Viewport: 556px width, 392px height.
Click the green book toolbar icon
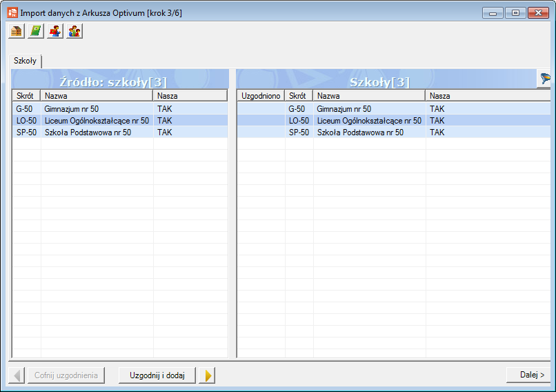coord(36,31)
